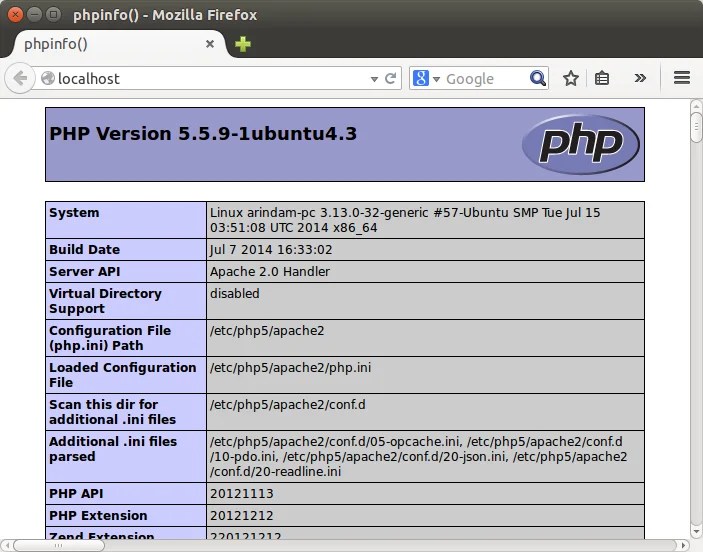703x552 pixels.
Task: Click the browser back arrow button
Action: 20,78
